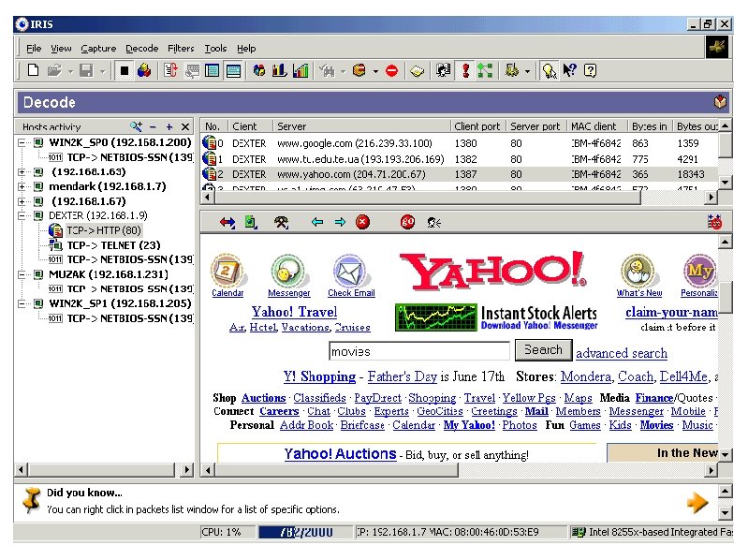Open the Yahoo! Travel link

point(294,312)
